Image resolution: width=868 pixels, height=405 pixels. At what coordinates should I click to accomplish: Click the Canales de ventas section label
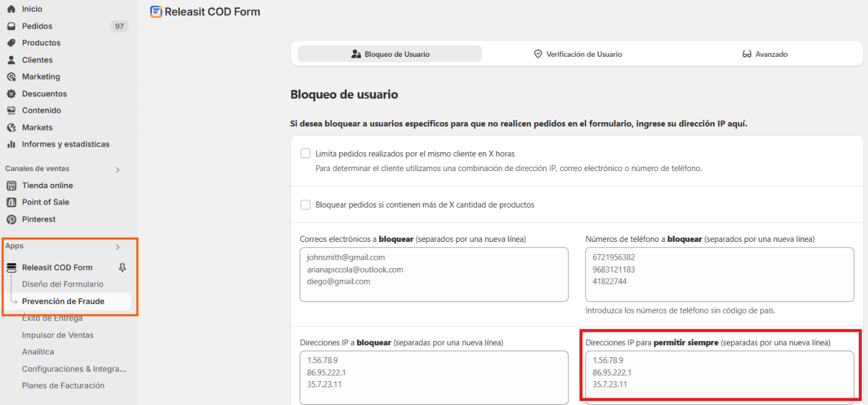pos(37,169)
